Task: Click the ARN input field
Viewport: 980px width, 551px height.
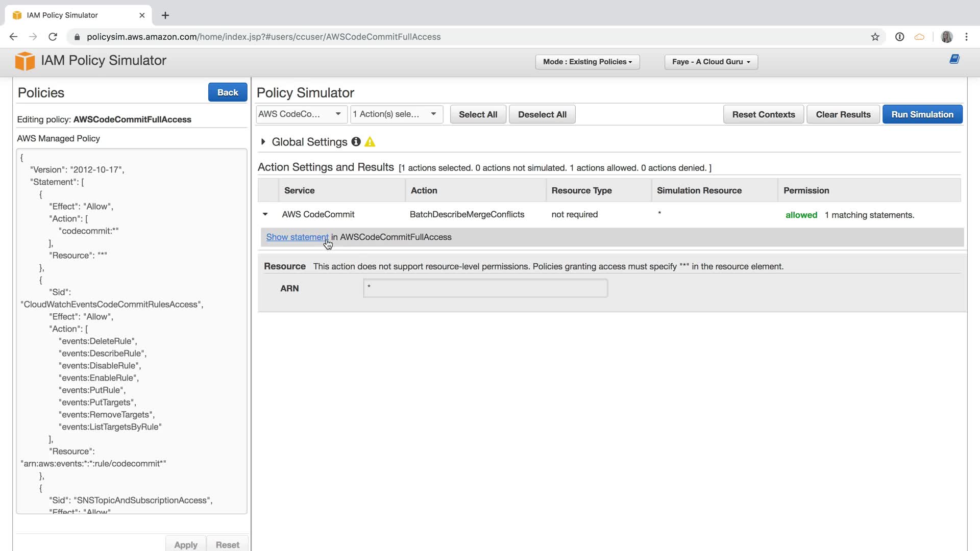Action: pyautogui.click(x=485, y=288)
